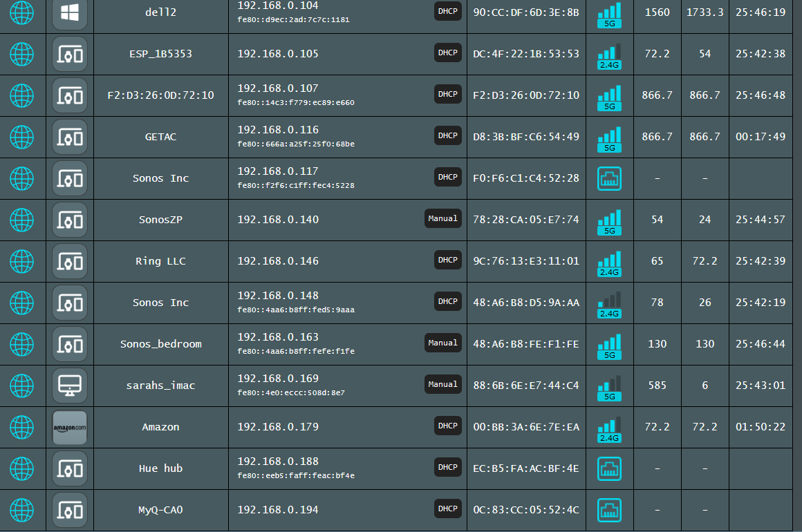Click IP address 192.168.0.105
Screen dimensions: 802x532
(278, 54)
